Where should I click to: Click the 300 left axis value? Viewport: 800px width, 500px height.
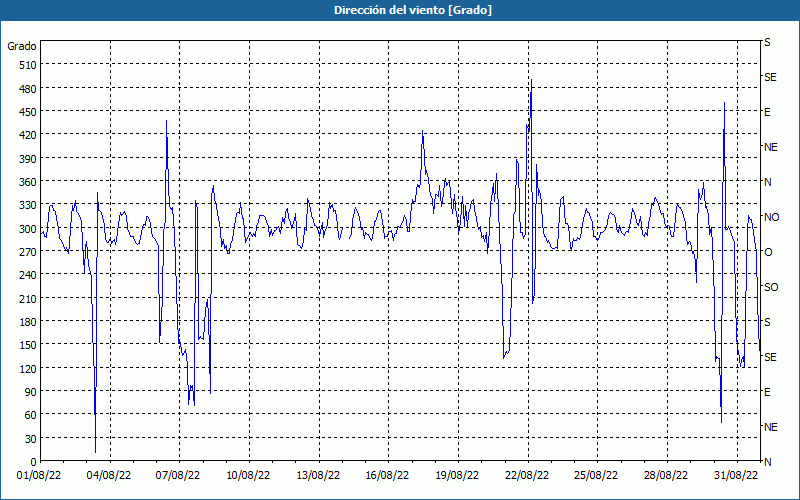coord(28,229)
